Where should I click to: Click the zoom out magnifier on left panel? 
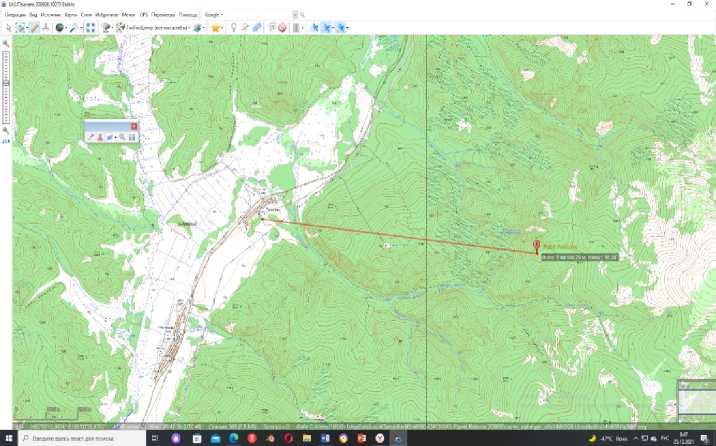tap(6, 131)
